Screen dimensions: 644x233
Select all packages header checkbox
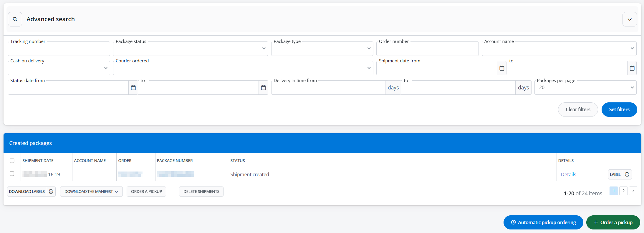pyautogui.click(x=12, y=161)
